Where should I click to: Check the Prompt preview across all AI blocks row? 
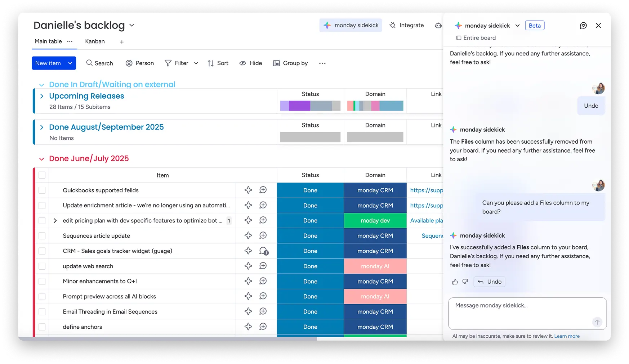pyautogui.click(x=42, y=296)
